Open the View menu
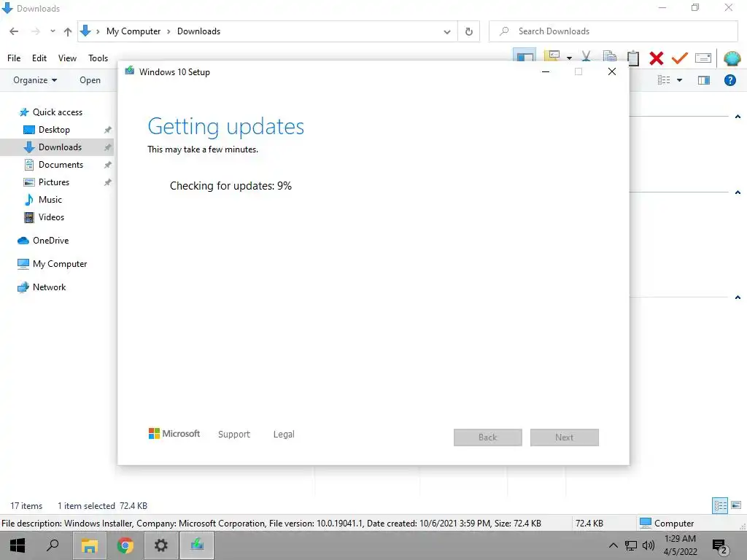The width and height of the screenshot is (747, 560). (x=67, y=58)
